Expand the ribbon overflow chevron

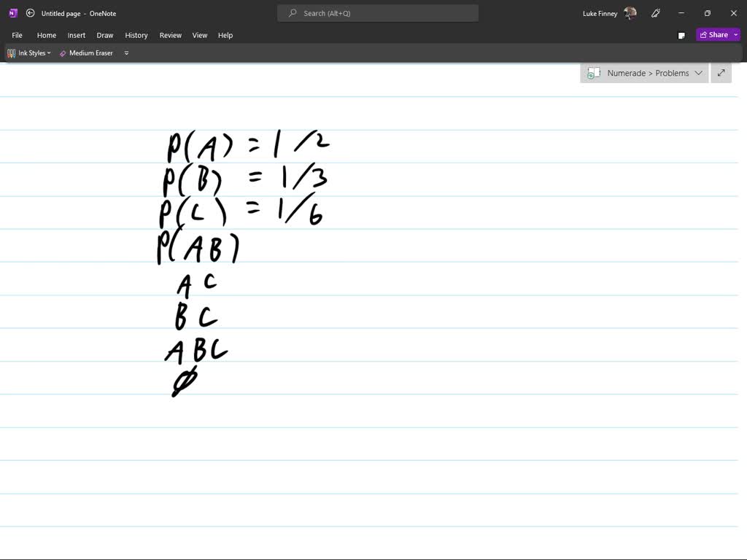[x=125, y=52]
